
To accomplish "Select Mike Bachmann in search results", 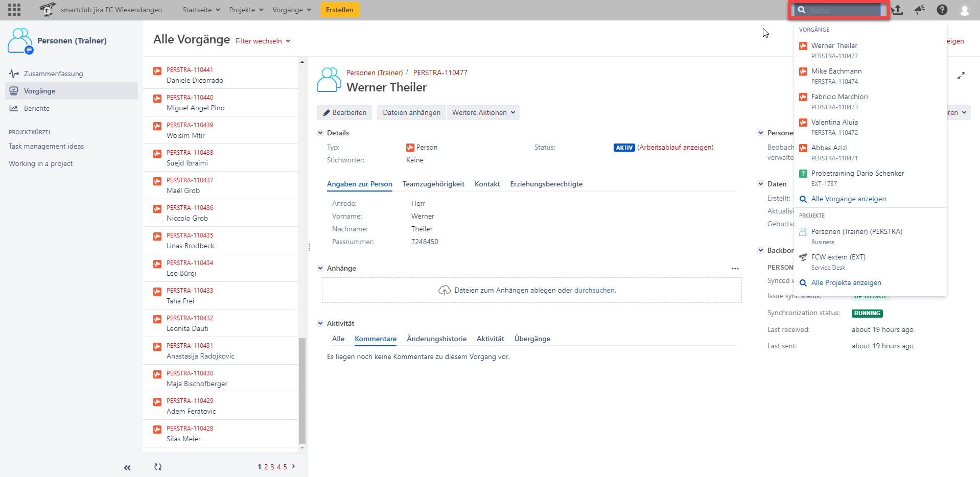I will tap(836, 71).
